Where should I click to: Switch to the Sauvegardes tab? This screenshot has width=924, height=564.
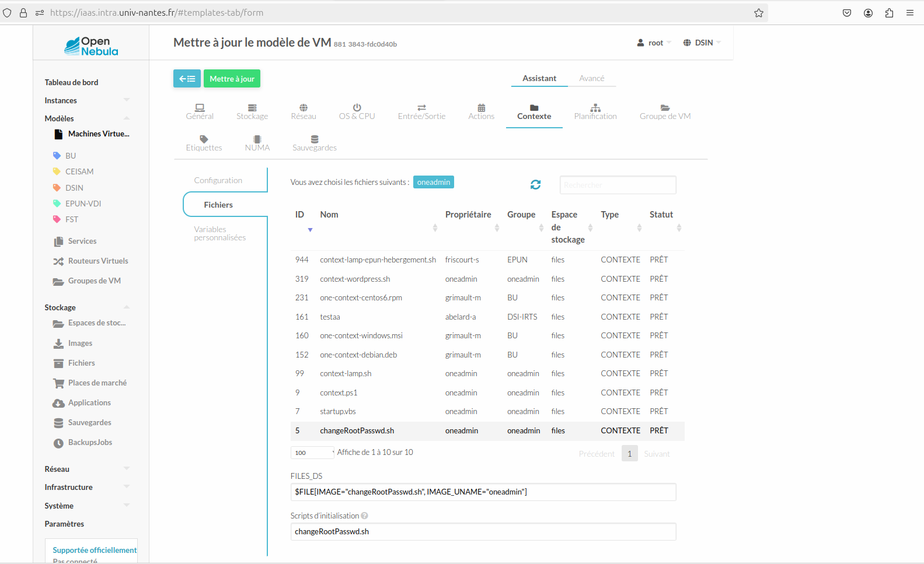pyautogui.click(x=315, y=143)
